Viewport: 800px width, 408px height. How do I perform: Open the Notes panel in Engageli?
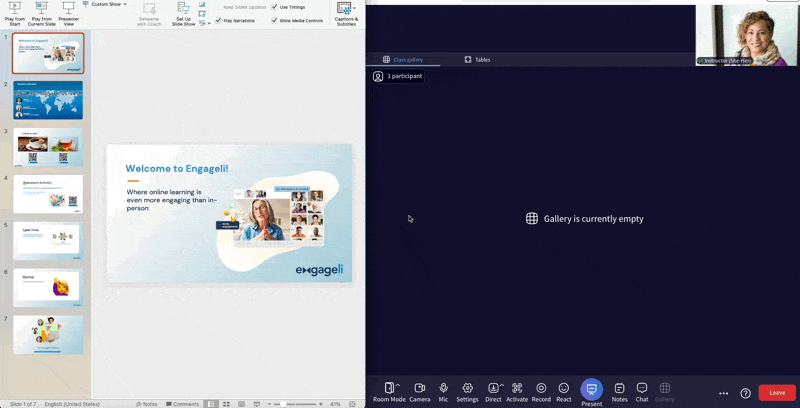[619, 388]
